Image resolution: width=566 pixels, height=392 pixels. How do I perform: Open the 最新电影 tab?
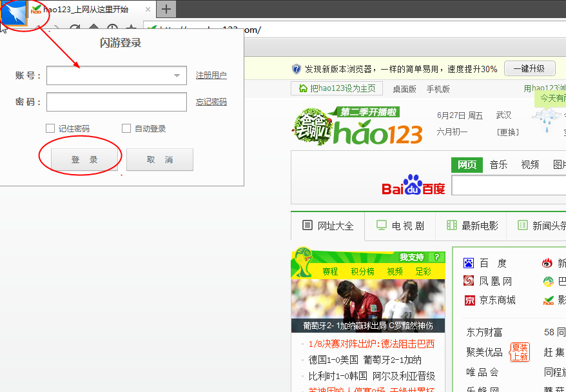coord(472,226)
